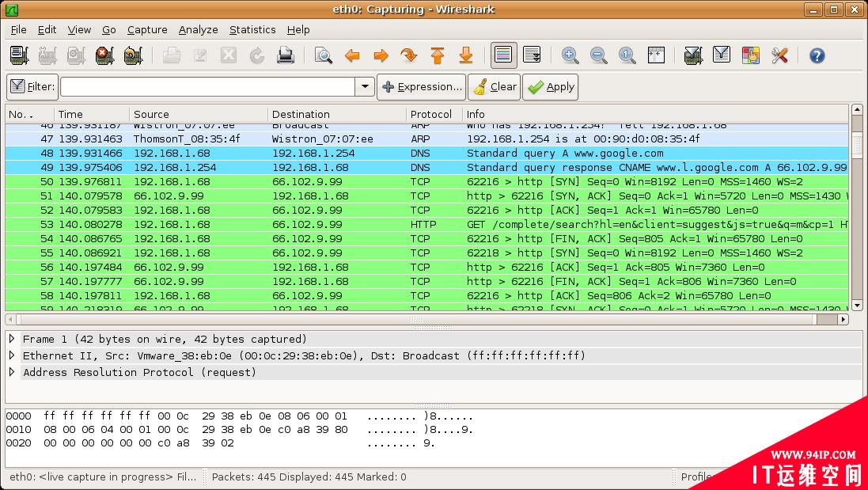Open the find packet magnifier icon
Screen dimensions: 868x490
coord(324,55)
